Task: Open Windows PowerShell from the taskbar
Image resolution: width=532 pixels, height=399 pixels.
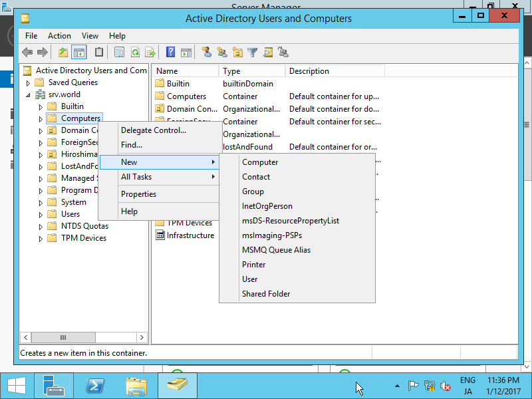Action: click(x=95, y=385)
